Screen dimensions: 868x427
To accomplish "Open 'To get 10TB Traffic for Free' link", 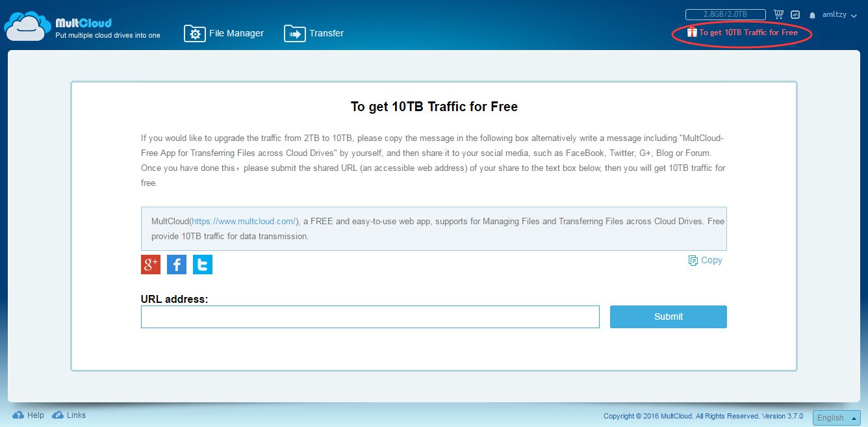I will pyautogui.click(x=748, y=32).
